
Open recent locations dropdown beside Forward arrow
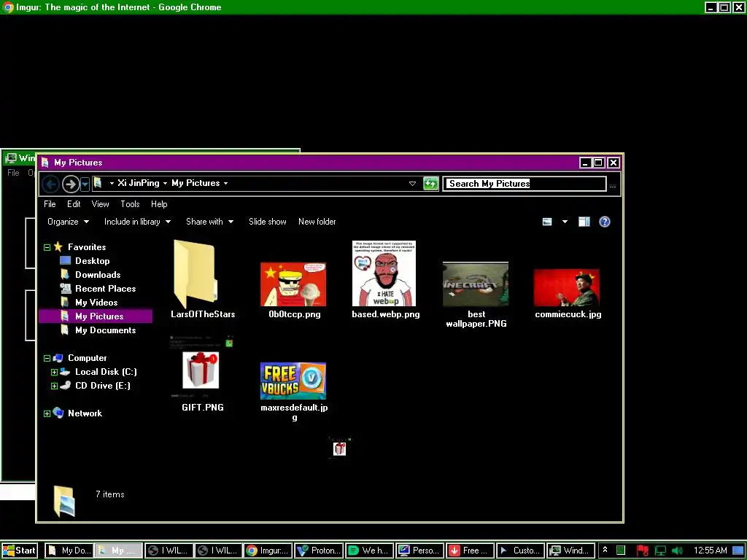click(x=85, y=184)
